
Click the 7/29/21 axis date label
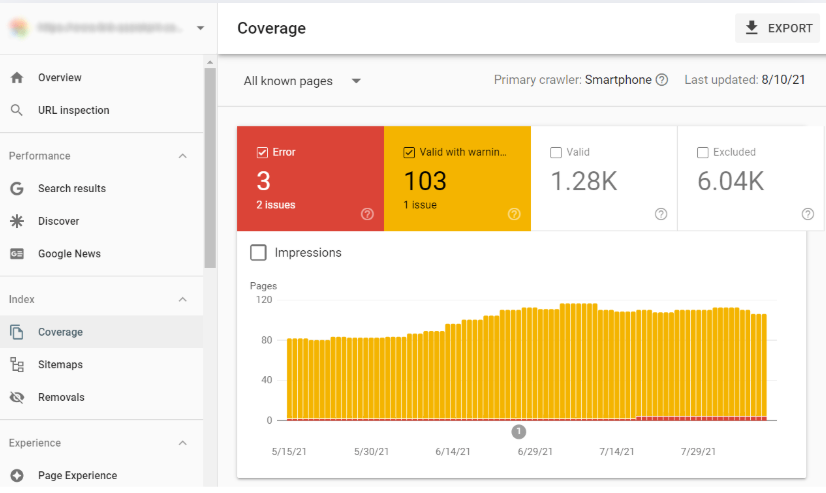(698, 451)
